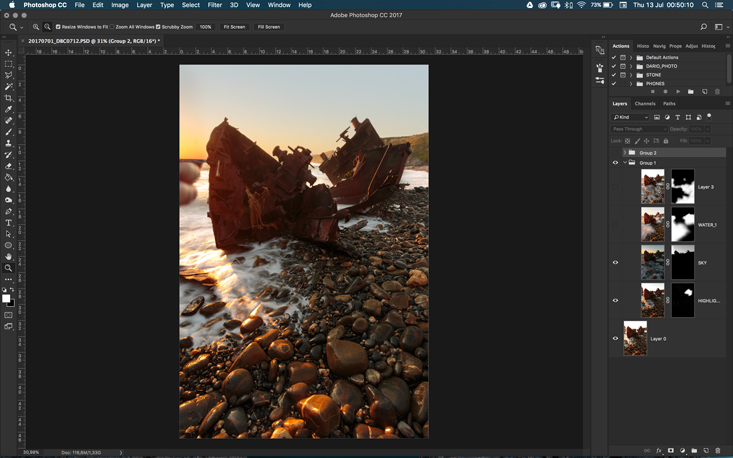Viewport: 733px width, 458px height.
Task: Select the Hand tool
Action: pos(8,257)
